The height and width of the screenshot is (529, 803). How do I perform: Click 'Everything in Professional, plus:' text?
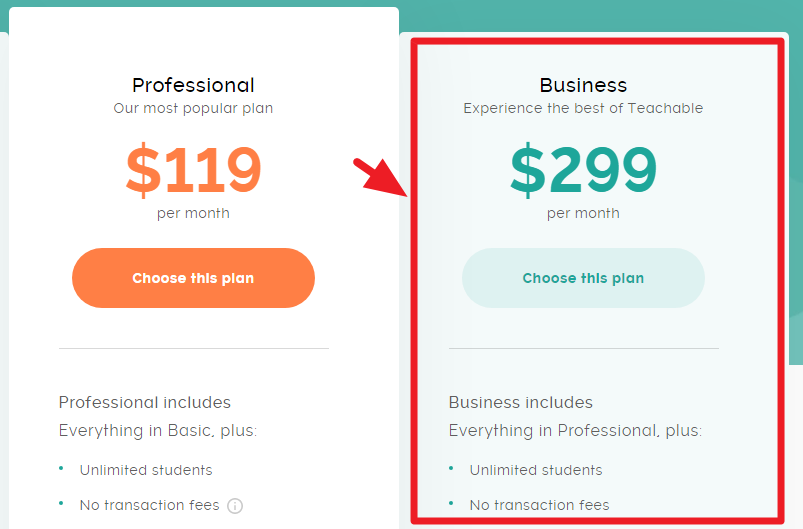coord(575,431)
